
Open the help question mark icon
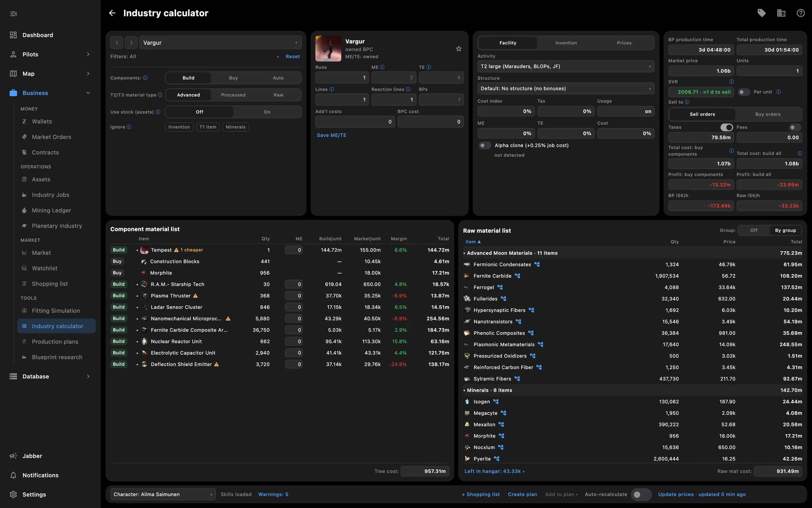(x=800, y=13)
